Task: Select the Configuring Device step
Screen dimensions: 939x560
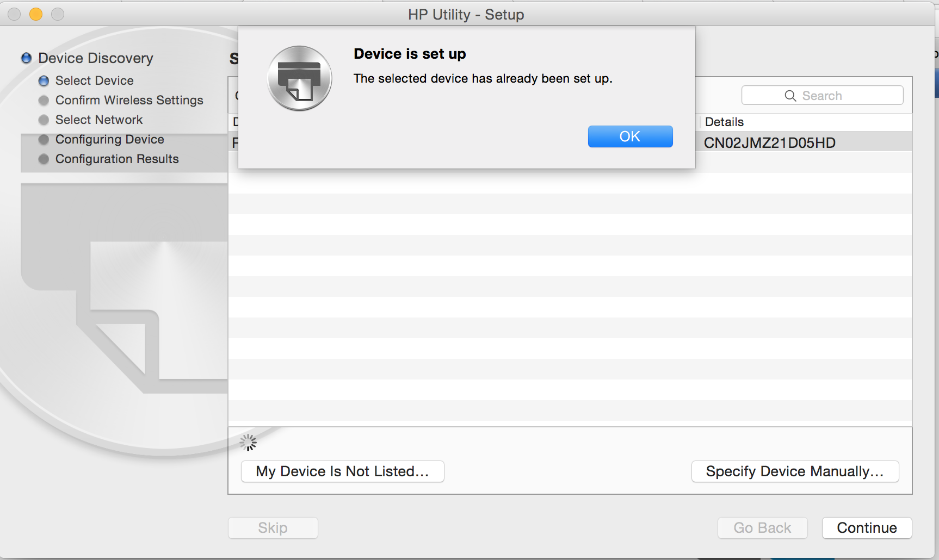Action: pos(110,139)
